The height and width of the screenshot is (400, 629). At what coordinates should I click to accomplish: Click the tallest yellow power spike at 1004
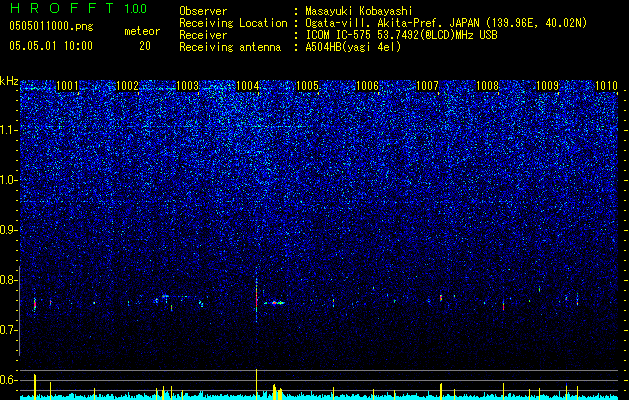[256, 384]
